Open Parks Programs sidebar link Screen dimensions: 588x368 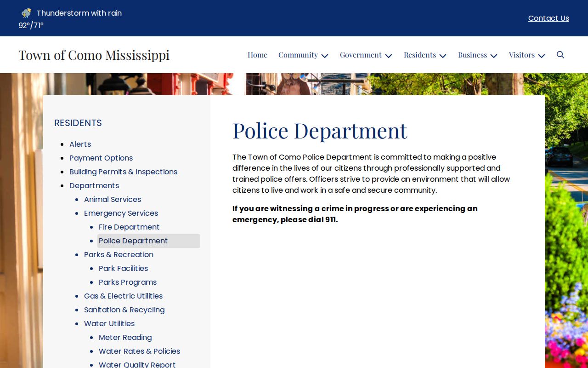coord(128,282)
